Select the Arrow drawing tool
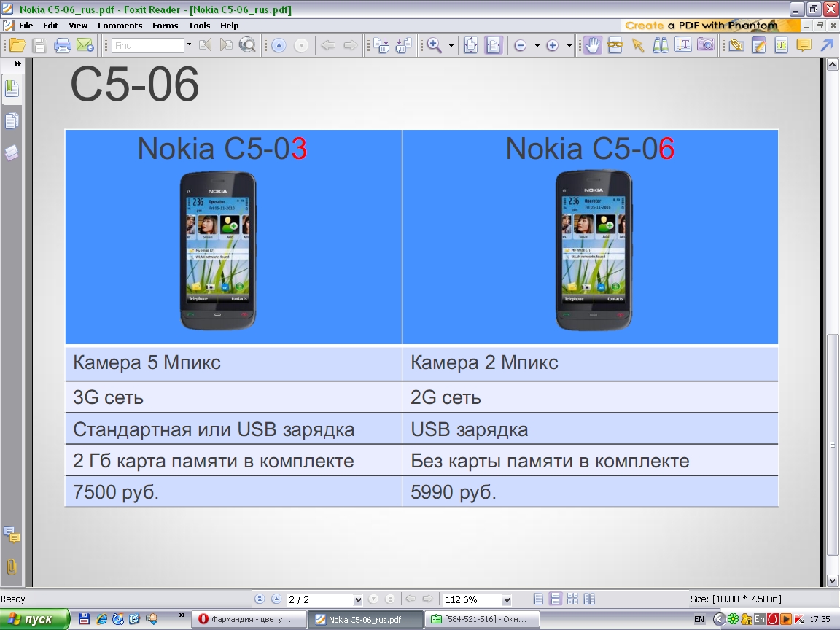The image size is (840, 630). click(827, 45)
